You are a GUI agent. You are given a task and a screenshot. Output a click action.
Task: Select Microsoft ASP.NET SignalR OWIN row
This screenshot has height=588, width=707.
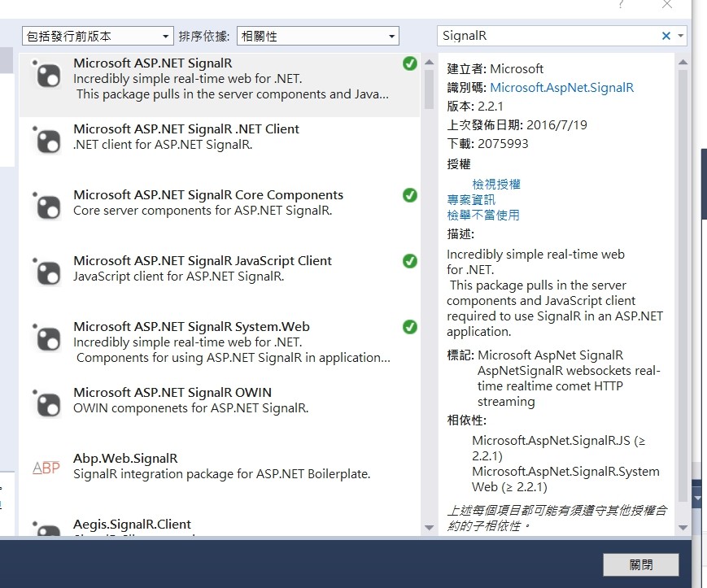(220, 413)
